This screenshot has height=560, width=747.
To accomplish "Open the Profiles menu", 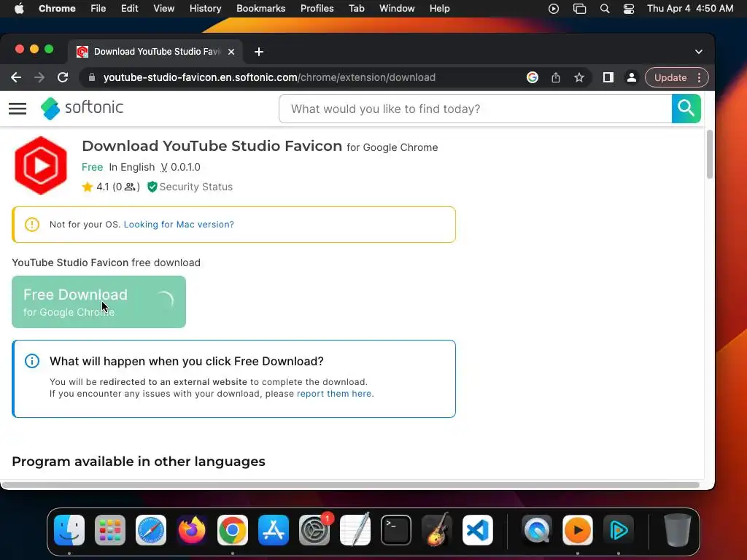I will coord(317,9).
